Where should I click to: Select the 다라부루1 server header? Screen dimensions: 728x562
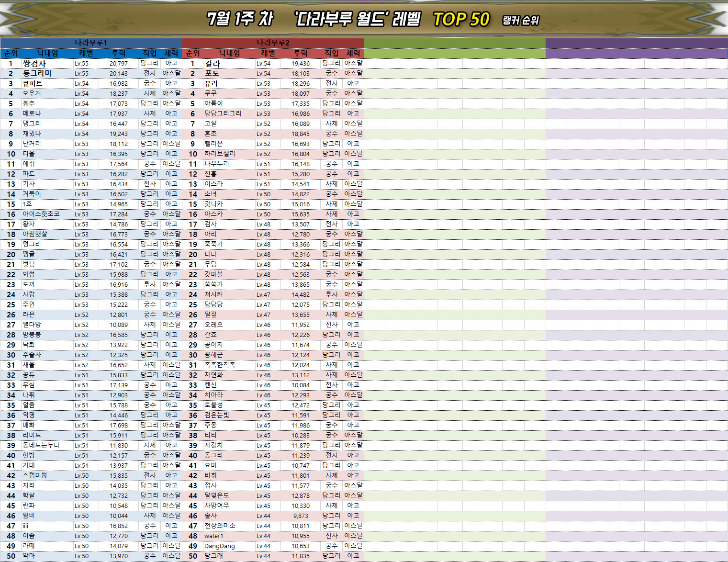click(91, 43)
